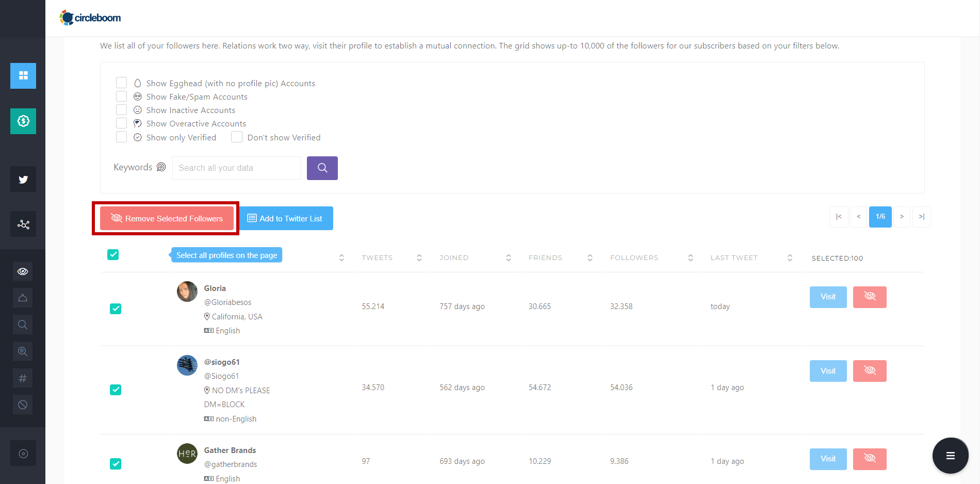Open the round hamburger menu button
Viewport: 980px width, 484px height.
[x=950, y=456]
